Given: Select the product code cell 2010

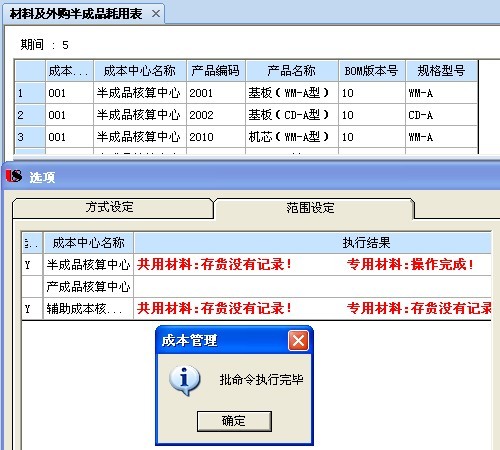Looking at the screenshot, I should [216, 137].
